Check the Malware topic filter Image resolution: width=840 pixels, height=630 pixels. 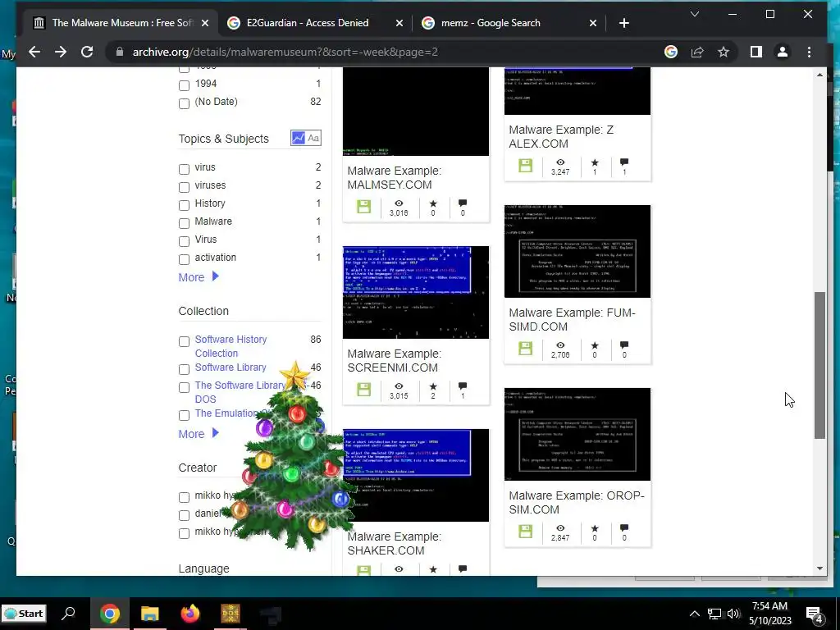185,223
